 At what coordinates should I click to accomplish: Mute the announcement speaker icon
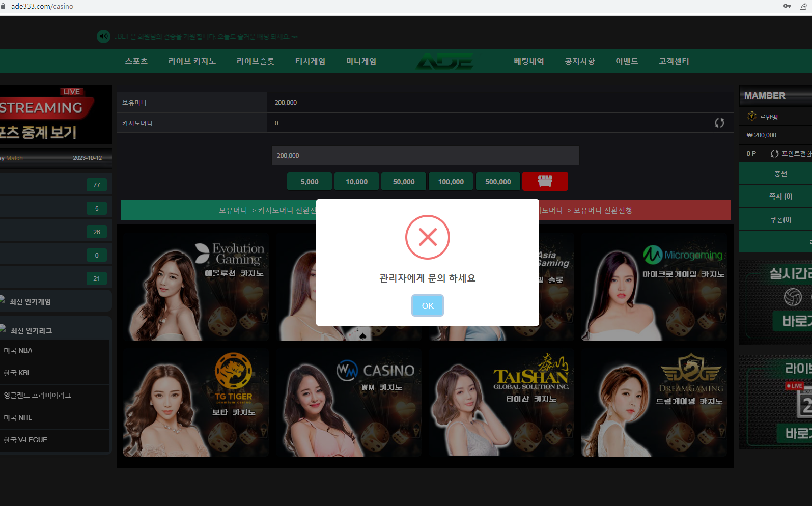click(104, 36)
